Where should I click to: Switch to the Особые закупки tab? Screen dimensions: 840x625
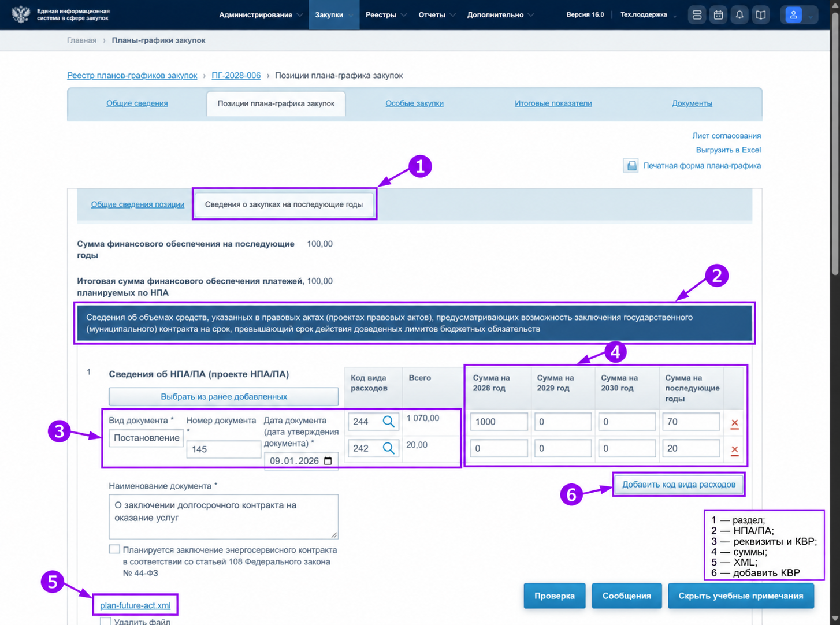point(414,103)
